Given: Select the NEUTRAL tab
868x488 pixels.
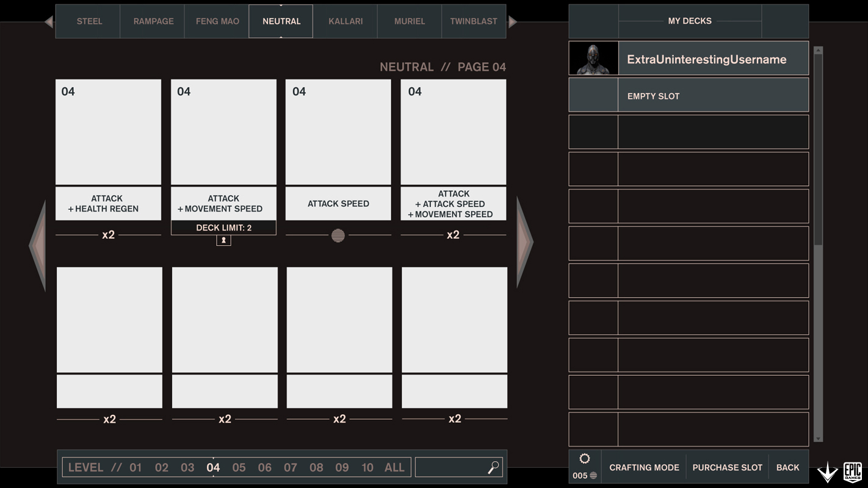Looking at the screenshot, I should pyautogui.click(x=281, y=21).
